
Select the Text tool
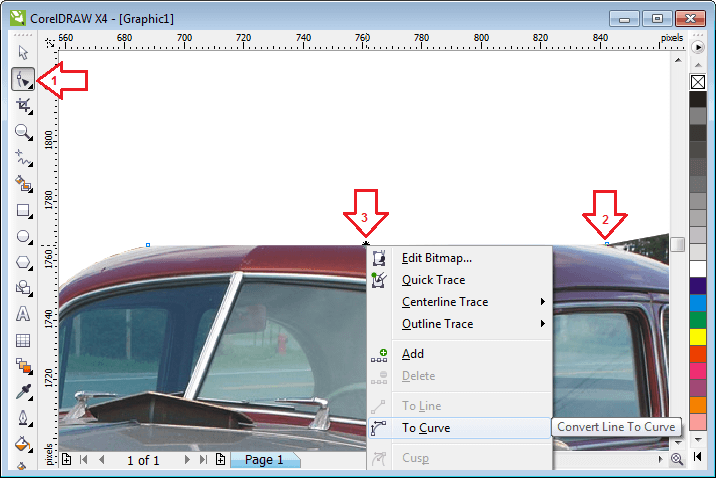click(x=23, y=314)
